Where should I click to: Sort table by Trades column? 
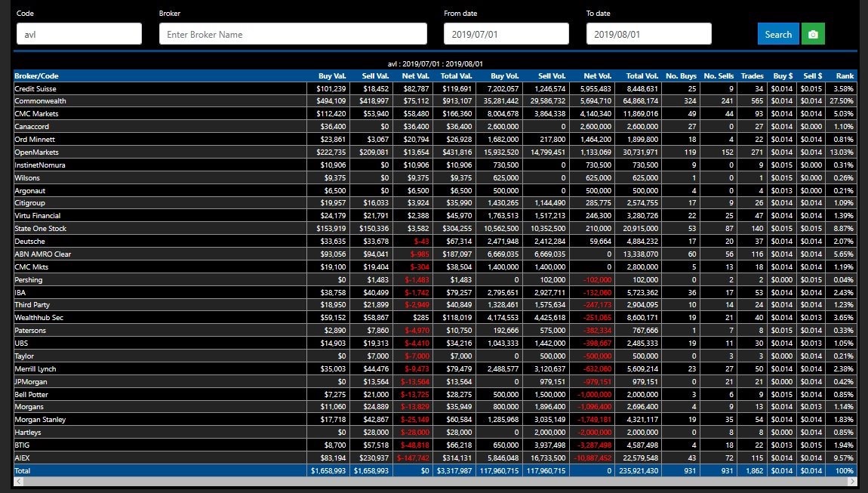[753, 76]
